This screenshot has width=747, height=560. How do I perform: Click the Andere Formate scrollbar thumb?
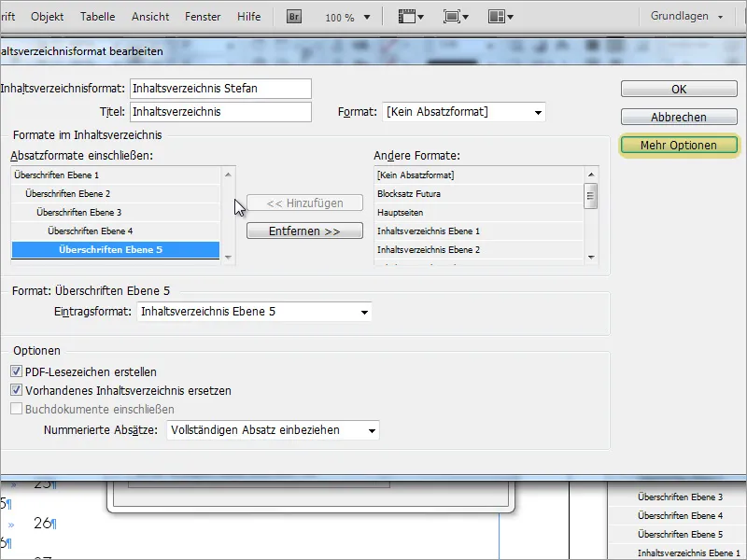(x=591, y=196)
